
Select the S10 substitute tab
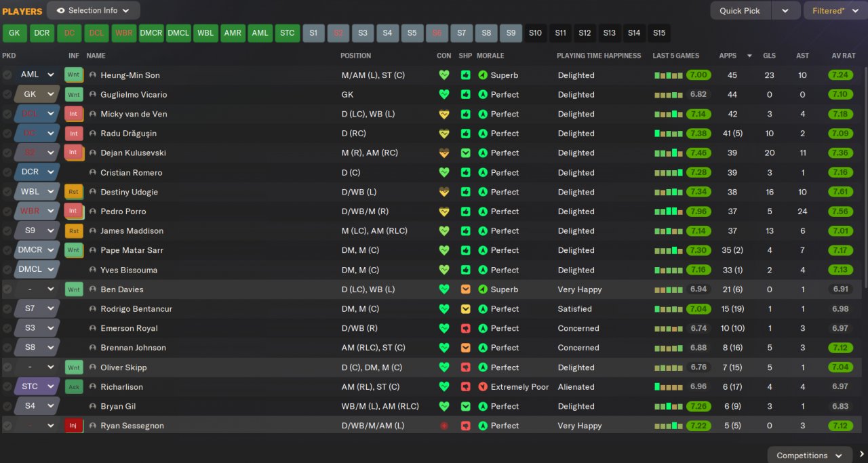tap(536, 33)
